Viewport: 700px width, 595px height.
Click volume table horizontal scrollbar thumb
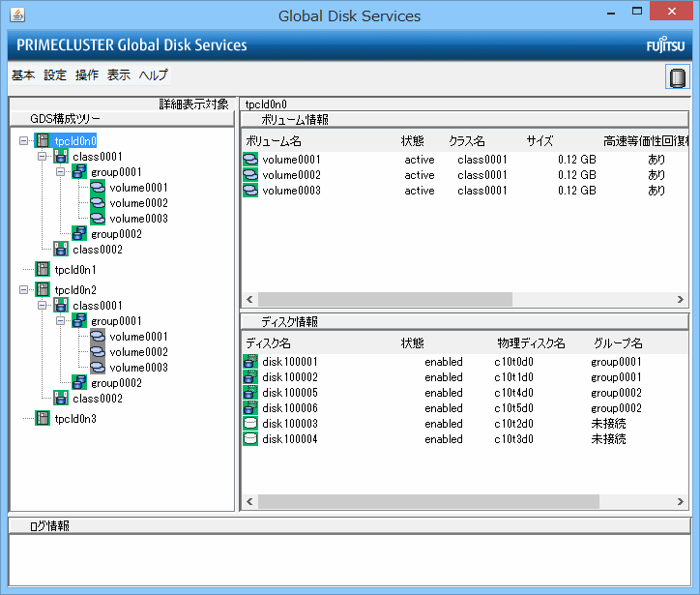point(385,299)
